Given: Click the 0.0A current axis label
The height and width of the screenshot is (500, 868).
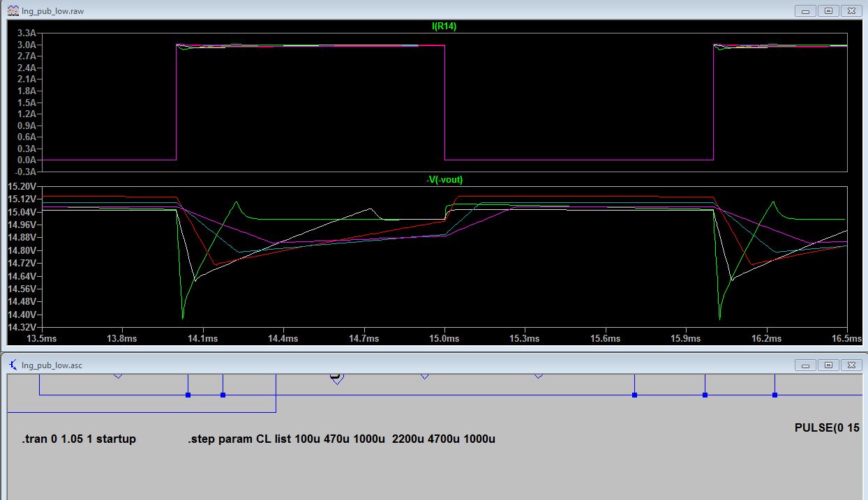Looking at the screenshot, I should [x=27, y=160].
